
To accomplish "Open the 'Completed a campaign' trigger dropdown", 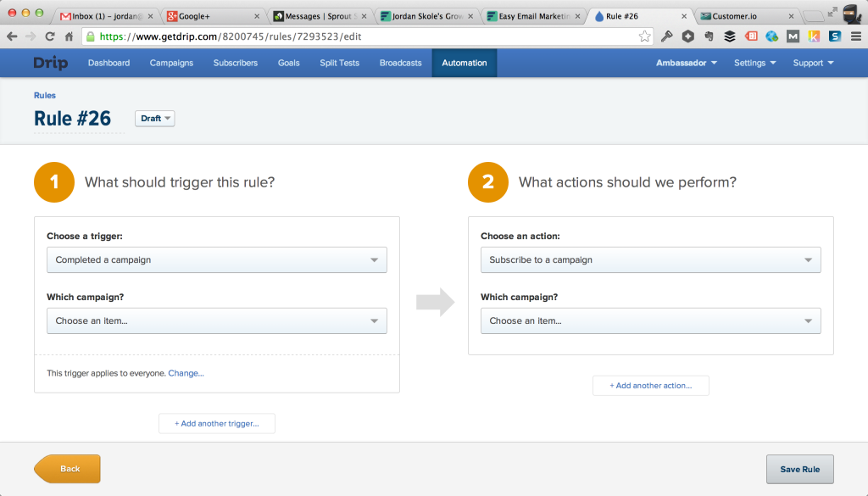I will point(216,260).
